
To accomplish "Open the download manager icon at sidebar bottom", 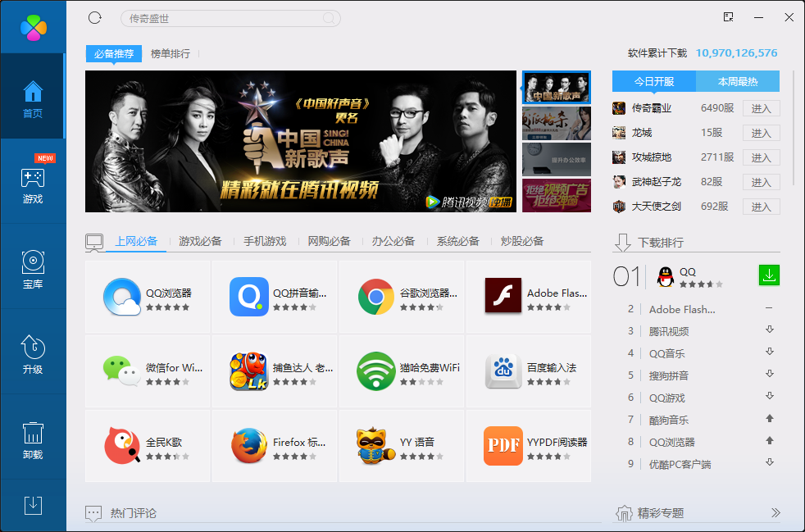I will (33, 505).
